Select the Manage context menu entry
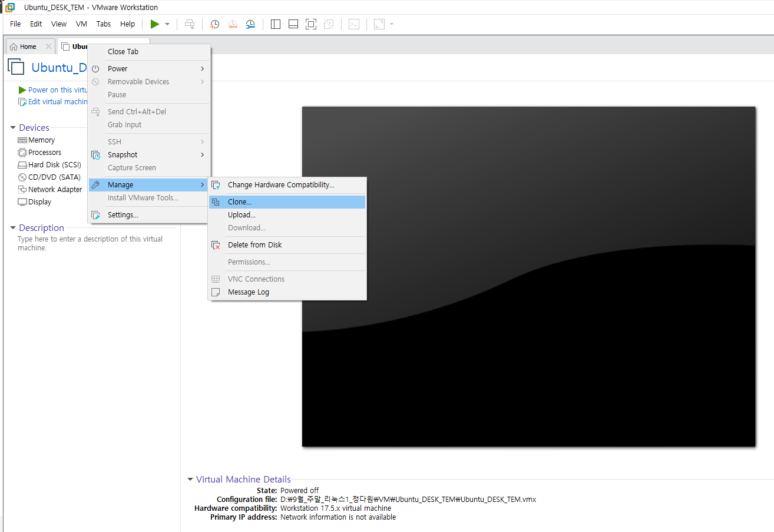 point(148,185)
